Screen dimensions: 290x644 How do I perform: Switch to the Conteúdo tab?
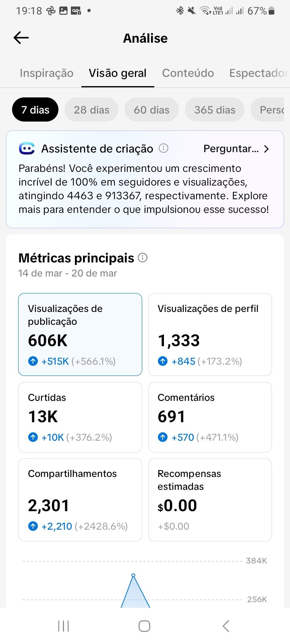(x=188, y=73)
